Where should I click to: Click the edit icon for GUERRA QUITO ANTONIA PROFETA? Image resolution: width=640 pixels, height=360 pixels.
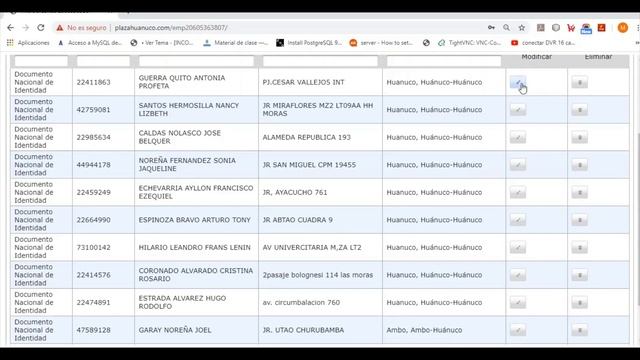518,82
